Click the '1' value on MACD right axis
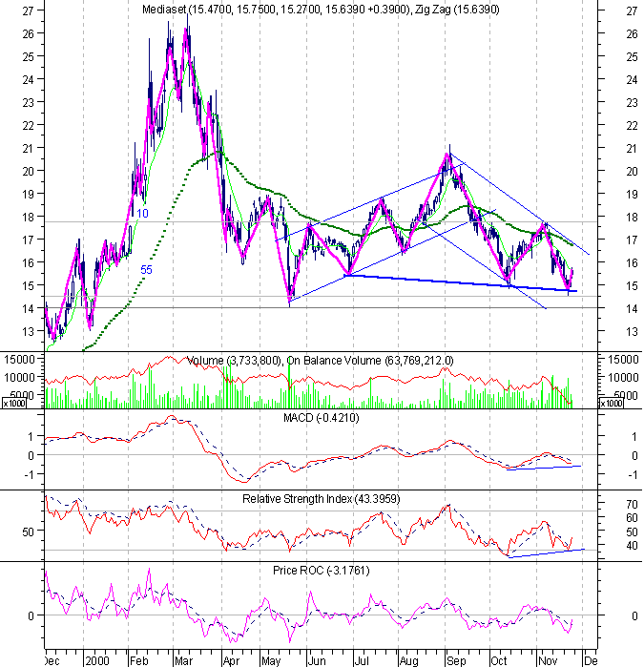This screenshot has height=667, width=644. click(x=634, y=437)
